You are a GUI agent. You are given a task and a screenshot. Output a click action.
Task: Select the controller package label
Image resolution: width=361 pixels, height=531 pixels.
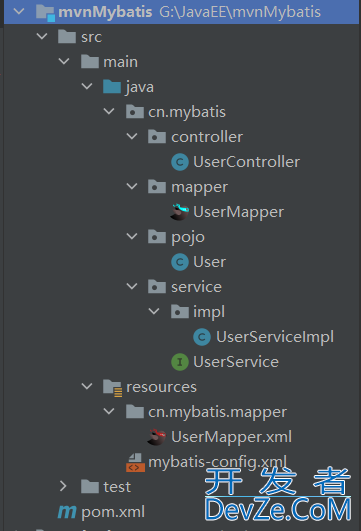click(x=207, y=137)
